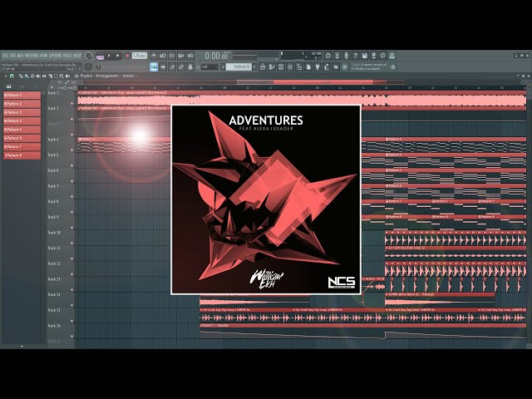Viewport: 532px width, 399px height.
Task: Toggle the Track 1 mute switch
Action: 72,103
